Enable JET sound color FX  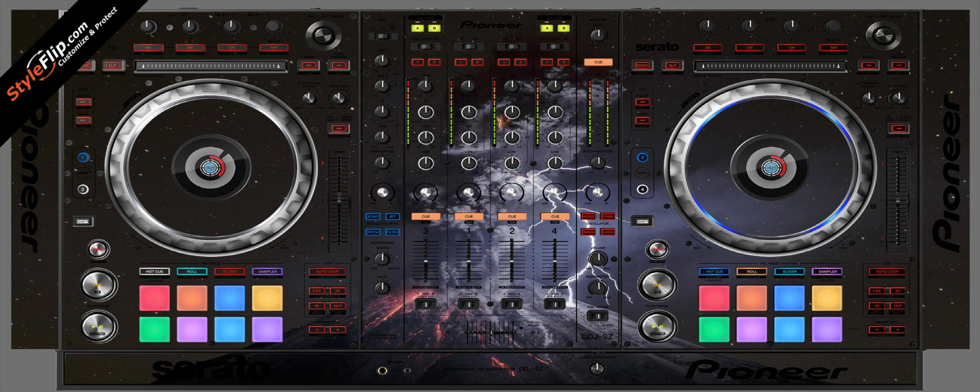coord(392,217)
